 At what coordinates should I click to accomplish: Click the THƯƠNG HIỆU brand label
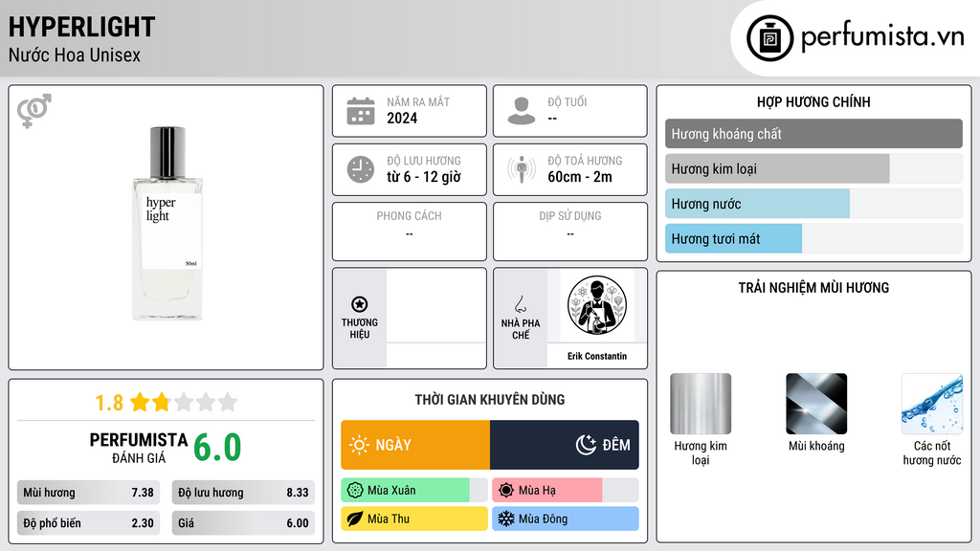pyautogui.click(x=360, y=329)
